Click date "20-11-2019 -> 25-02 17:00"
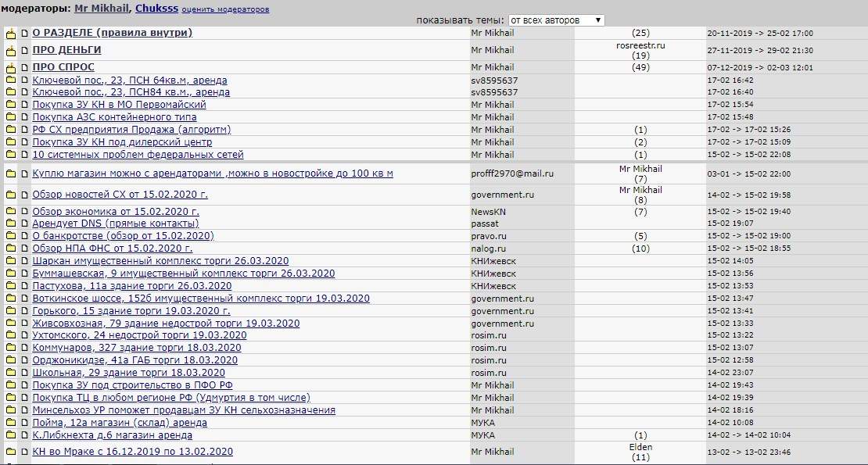Viewport: 868px width, 465px height. [760, 33]
